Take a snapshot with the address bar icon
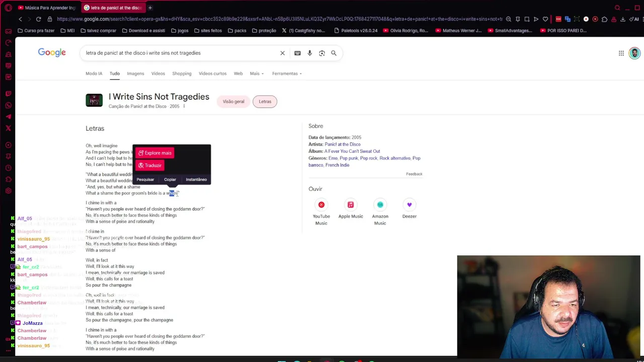The height and width of the screenshot is (362, 644). (527, 19)
